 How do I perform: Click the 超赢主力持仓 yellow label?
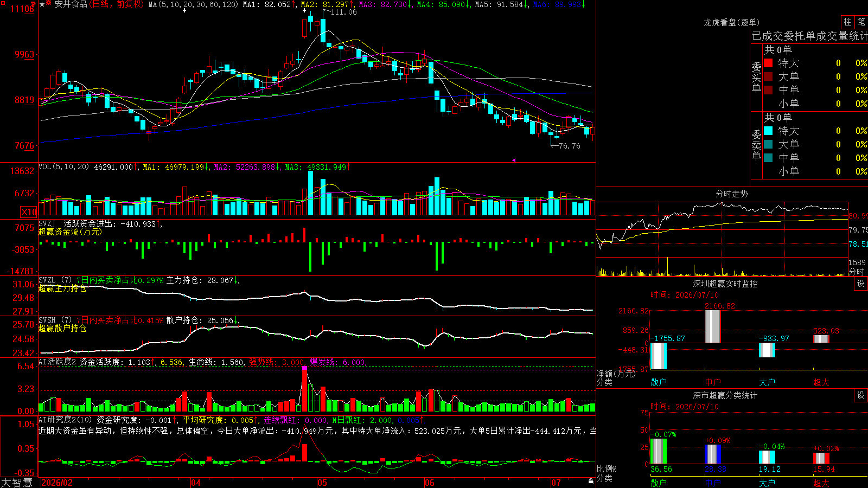(62, 288)
